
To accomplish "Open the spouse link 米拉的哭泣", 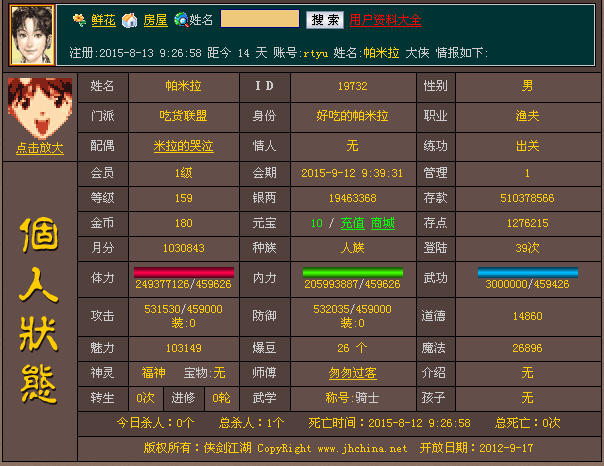I will 183,146.
